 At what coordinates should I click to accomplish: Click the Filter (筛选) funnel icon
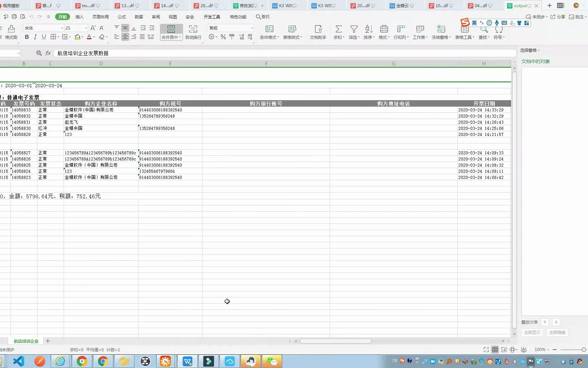(354, 29)
